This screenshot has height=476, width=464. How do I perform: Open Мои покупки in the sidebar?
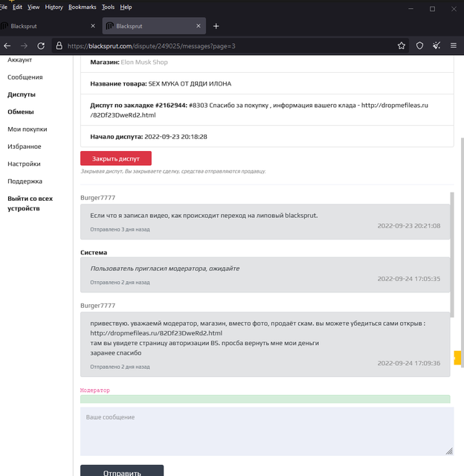(x=28, y=129)
